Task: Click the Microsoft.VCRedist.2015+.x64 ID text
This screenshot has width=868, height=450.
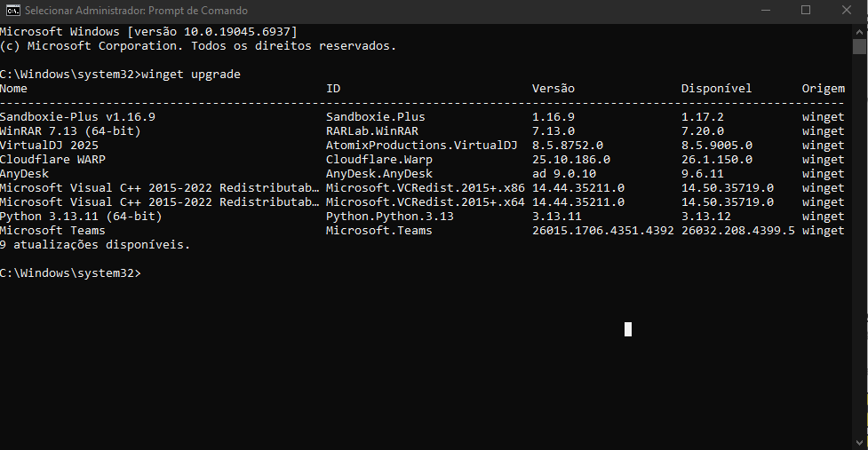Action: [426, 202]
